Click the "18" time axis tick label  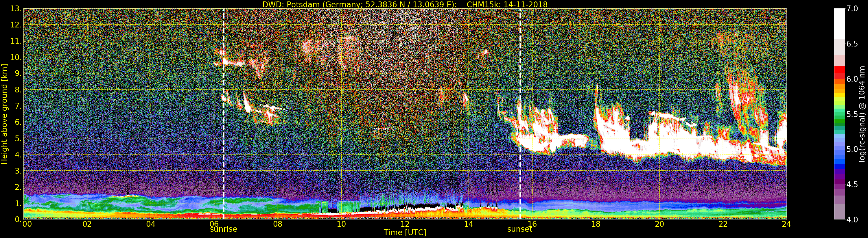pyautogui.click(x=596, y=224)
